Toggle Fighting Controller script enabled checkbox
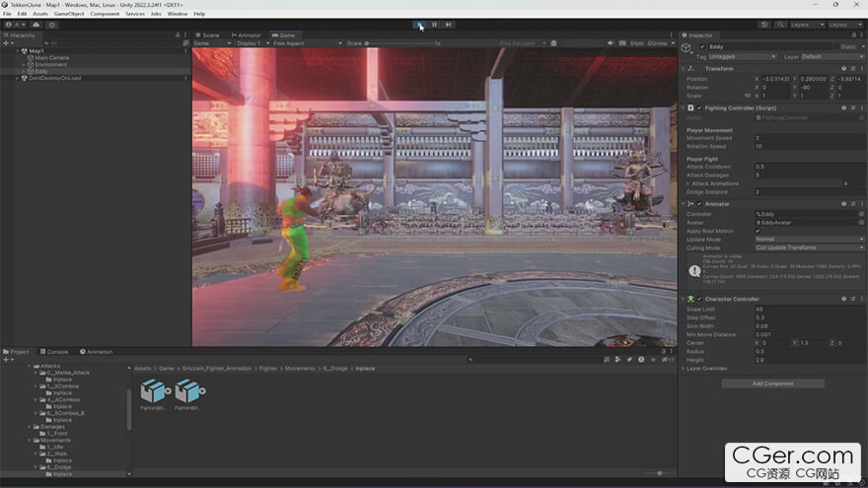 (699, 107)
